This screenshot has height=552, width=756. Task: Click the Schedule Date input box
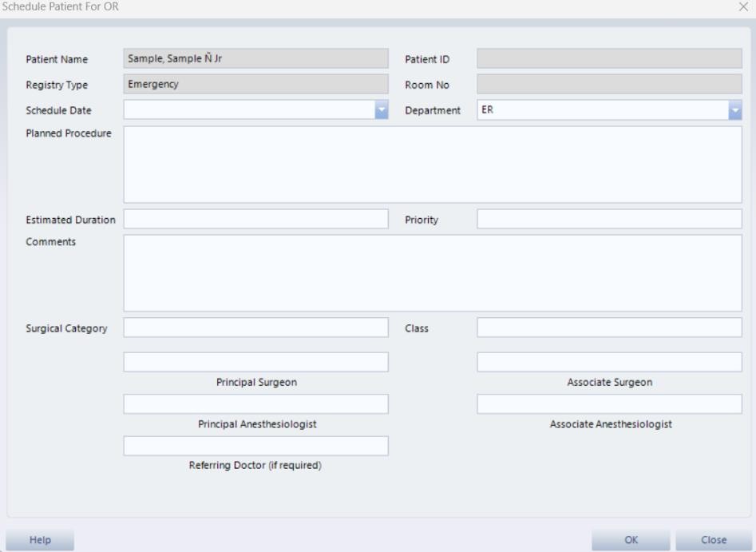pos(248,110)
